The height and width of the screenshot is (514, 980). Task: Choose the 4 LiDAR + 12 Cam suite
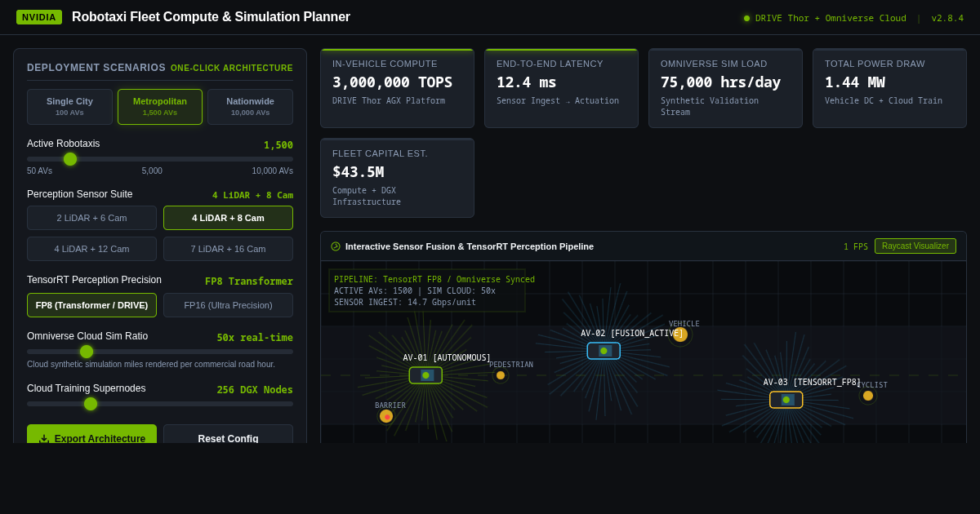91,249
